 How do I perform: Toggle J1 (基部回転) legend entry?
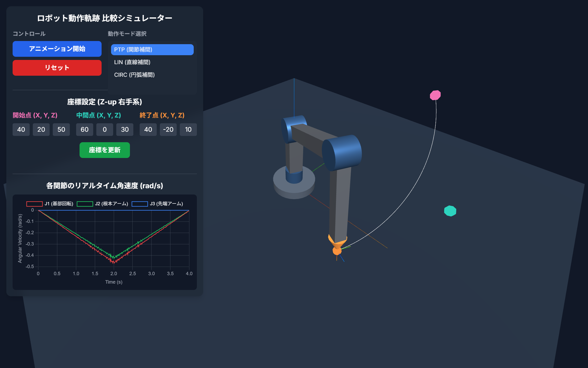coord(50,204)
